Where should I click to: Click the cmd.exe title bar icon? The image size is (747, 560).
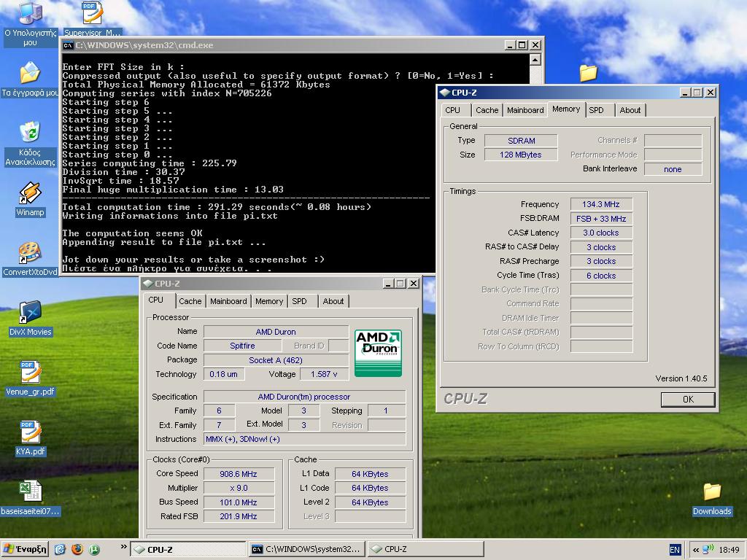pyautogui.click(x=68, y=45)
